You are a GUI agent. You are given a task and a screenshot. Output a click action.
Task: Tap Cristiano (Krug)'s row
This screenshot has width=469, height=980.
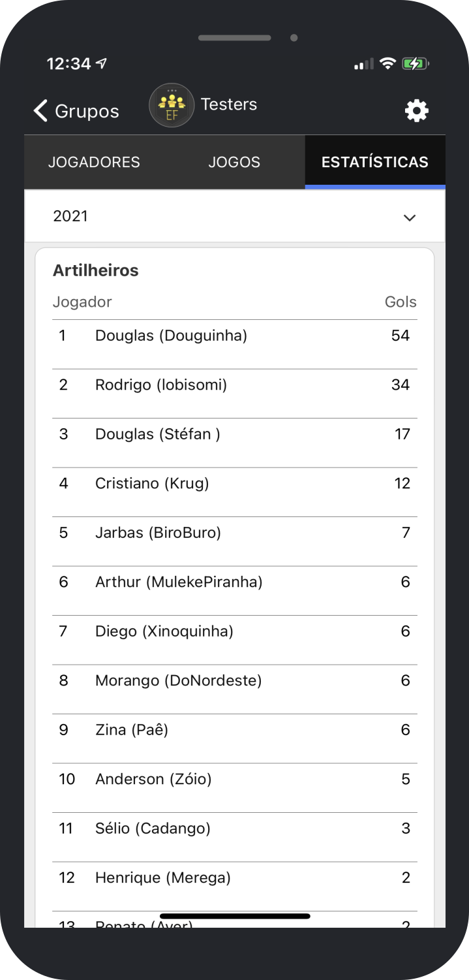234,483
